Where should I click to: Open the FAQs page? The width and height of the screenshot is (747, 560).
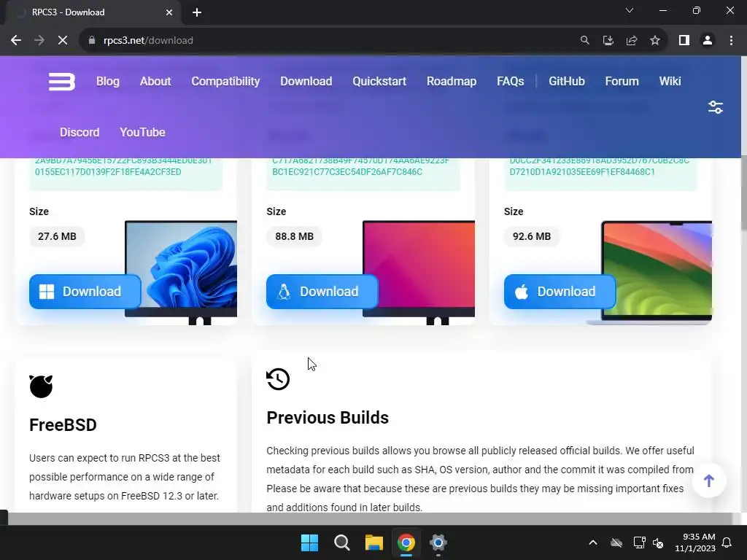[510, 82]
